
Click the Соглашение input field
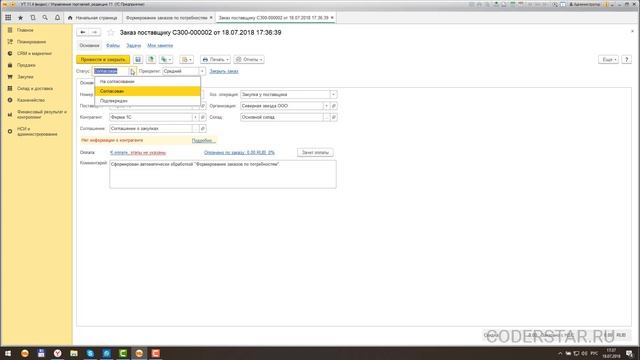pyautogui.click(x=151, y=129)
